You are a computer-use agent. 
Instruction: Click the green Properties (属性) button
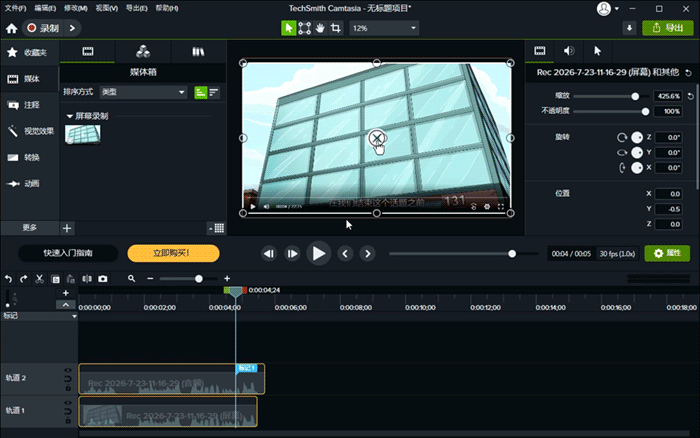click(x=667, y=253)
